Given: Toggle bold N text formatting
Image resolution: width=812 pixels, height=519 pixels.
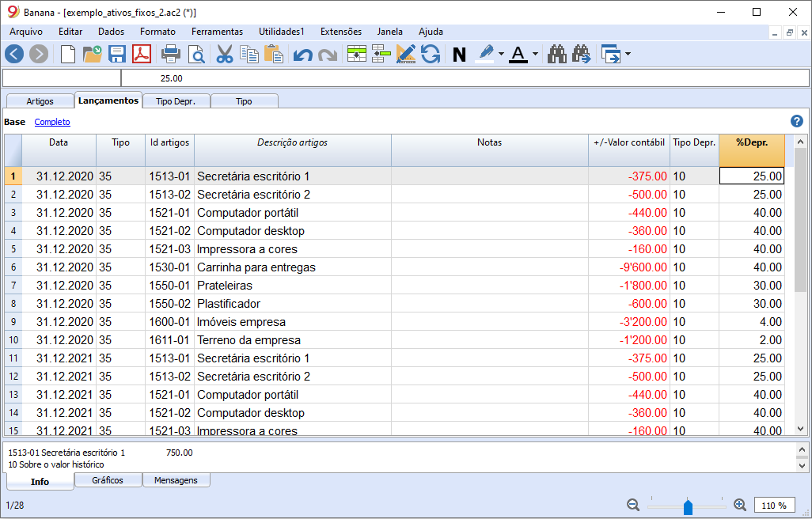Looking at the screenshot, I should coord(459,55).
